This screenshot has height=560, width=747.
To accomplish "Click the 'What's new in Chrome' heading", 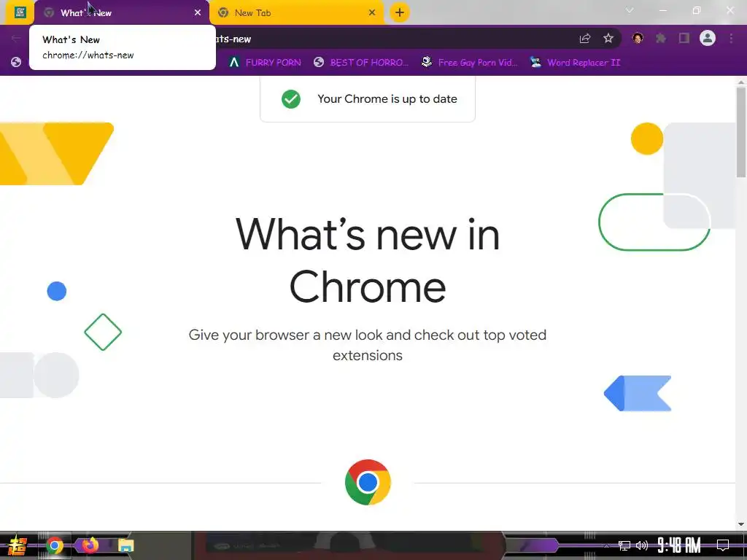I will point(368,260).
